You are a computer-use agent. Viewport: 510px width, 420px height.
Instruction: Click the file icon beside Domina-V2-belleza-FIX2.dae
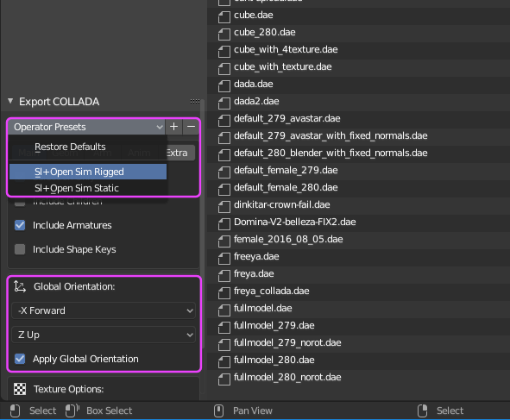coord(224,224)
